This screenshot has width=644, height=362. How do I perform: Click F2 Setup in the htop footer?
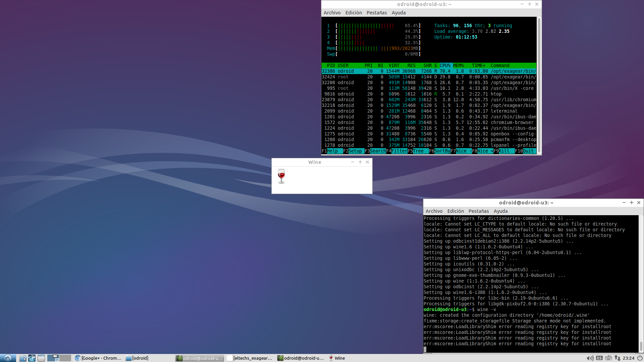pos(354,151)
